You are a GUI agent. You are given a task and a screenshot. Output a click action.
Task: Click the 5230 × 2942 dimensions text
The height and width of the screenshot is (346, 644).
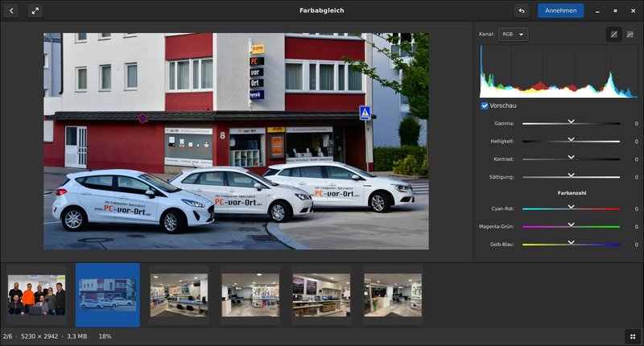pyautogui.click(x=39, y=336)
